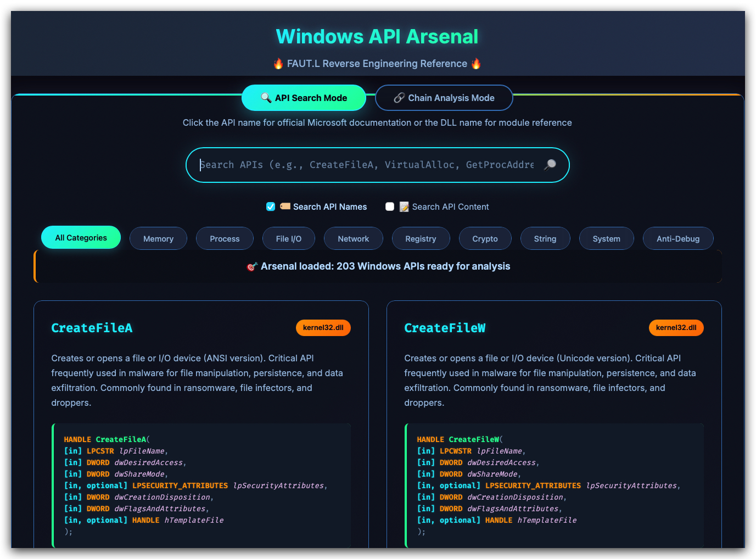Click the memo icon by Search API Content

click(404, 206)
